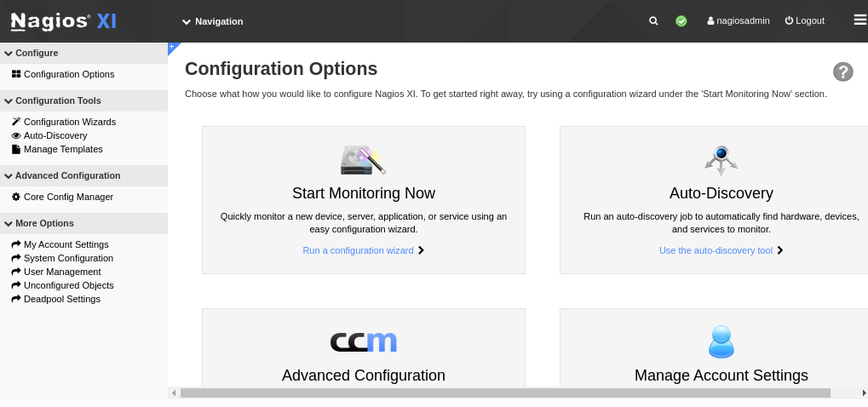
Task: Open the nagiosadmin user profile
Action: click(739, 21)
